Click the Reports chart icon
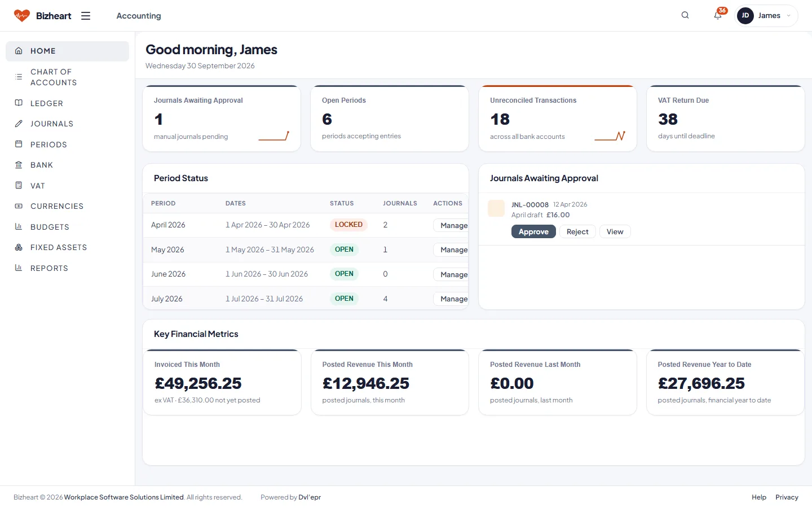812x508 pixels. pyautogui.click(x=19, y=268)
